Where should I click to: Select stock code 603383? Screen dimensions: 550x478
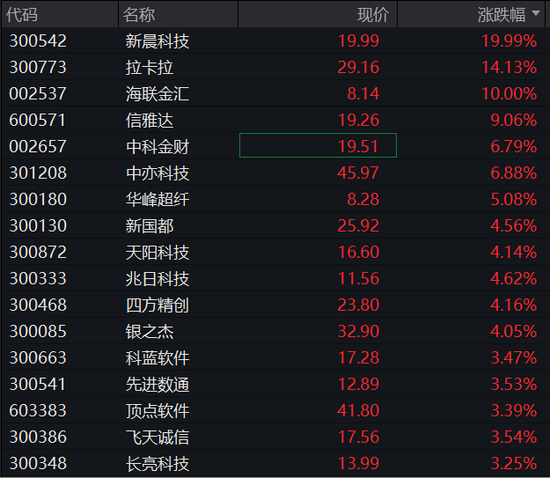38,411
